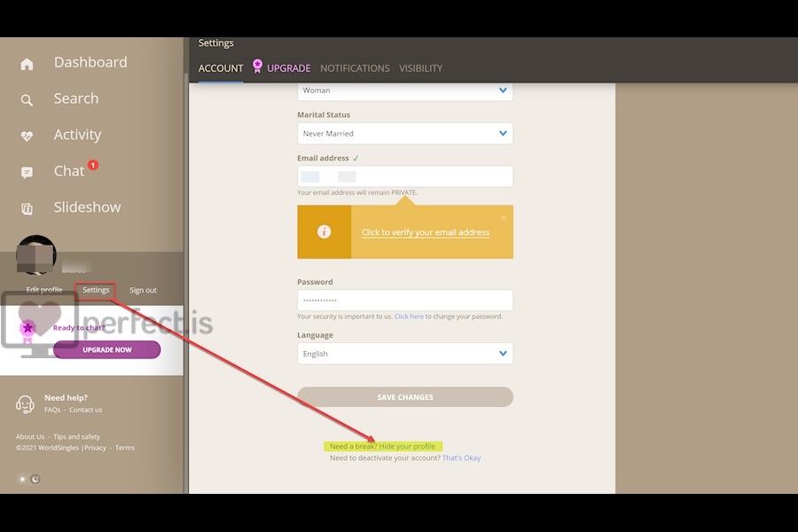Dismiss the verify email banner

pos(504,218)
